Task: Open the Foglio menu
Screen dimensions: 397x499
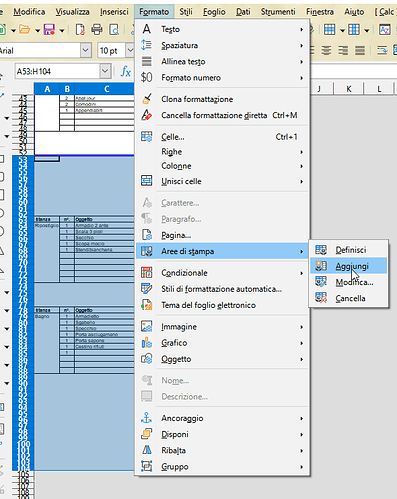Action: click(214, 12)
